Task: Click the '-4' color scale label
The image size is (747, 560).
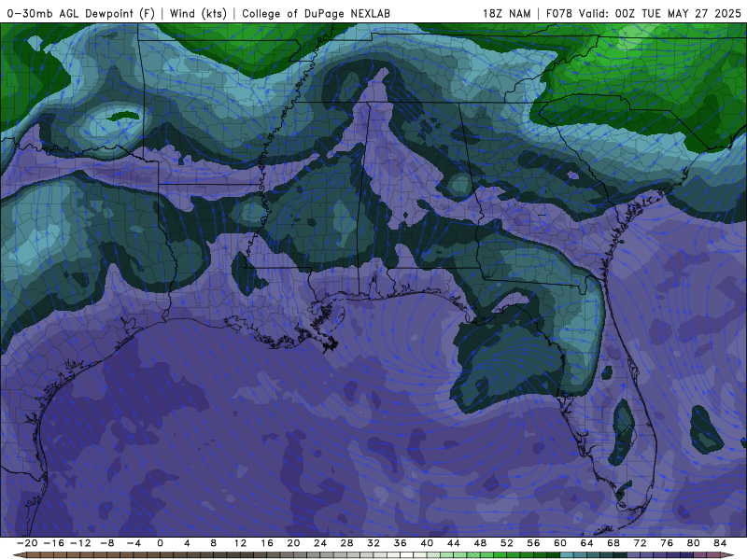Action: point(134,543)
